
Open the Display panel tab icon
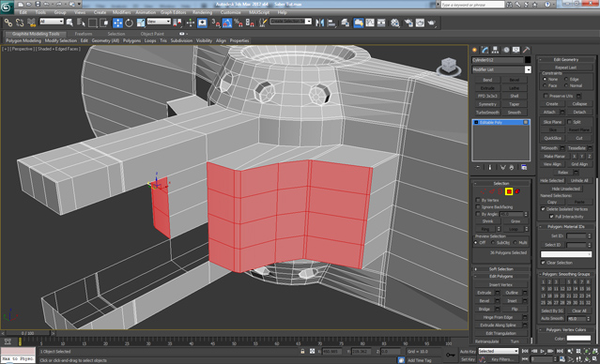pyautogui.click(x=516, y=50)
